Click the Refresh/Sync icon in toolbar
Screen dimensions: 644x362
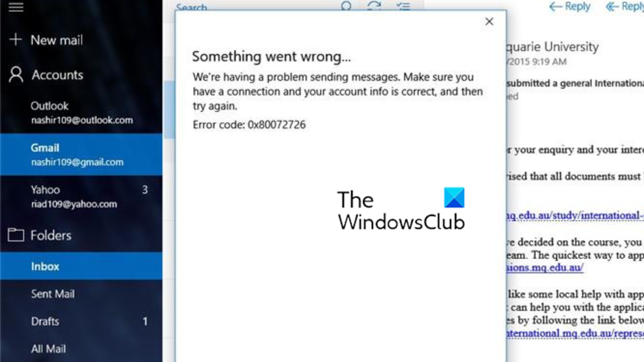pos(374,5)
